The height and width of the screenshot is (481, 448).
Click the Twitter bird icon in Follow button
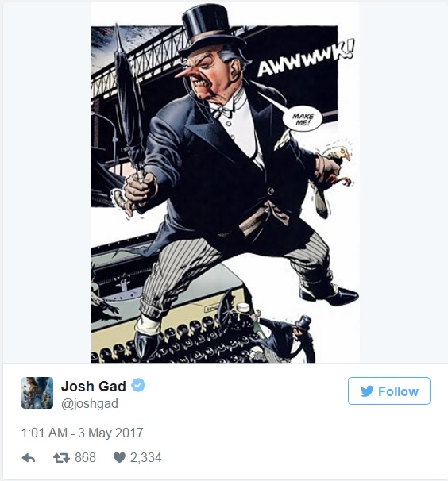click(367, 391)
